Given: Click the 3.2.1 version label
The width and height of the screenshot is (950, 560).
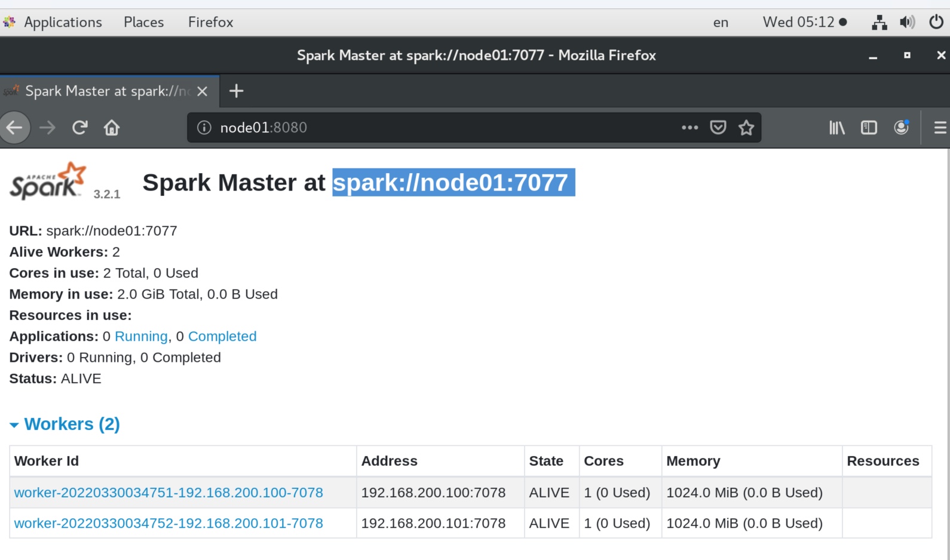Looking at the screenshot, I should pos(107,194).
